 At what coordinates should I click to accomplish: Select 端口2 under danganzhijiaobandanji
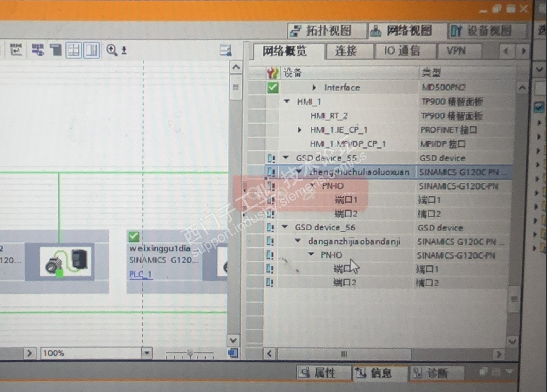tap(345, 282)
